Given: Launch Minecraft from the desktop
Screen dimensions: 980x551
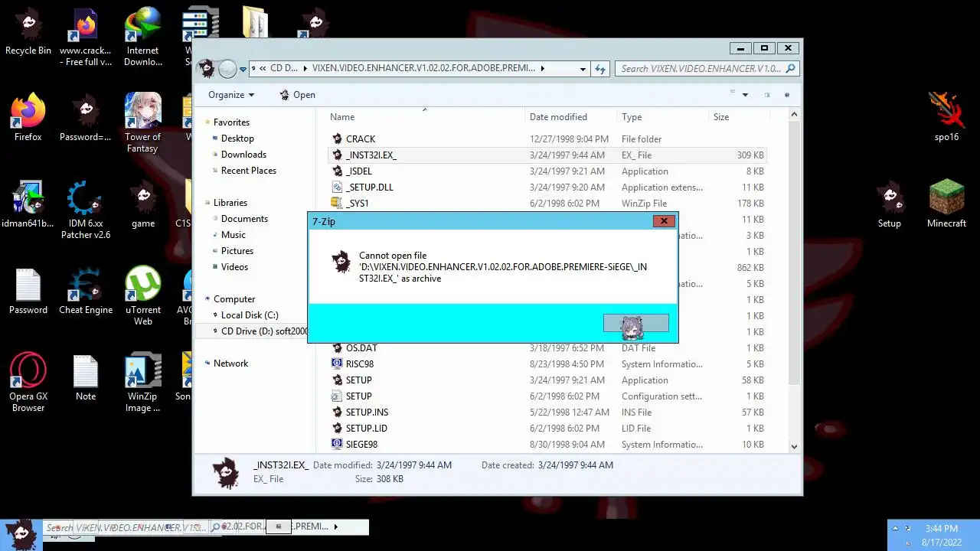Looking at the screenshot, I should [947, 205].
